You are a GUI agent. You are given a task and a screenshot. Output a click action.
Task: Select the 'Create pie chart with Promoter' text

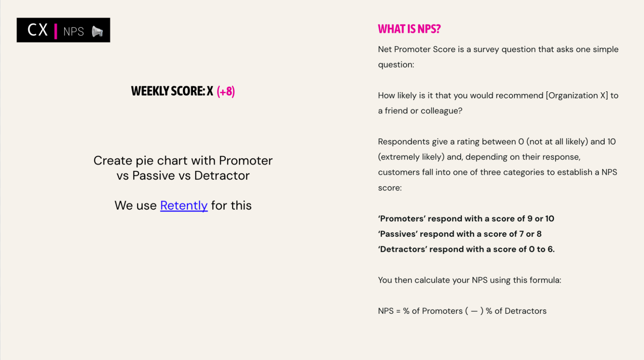183,161
